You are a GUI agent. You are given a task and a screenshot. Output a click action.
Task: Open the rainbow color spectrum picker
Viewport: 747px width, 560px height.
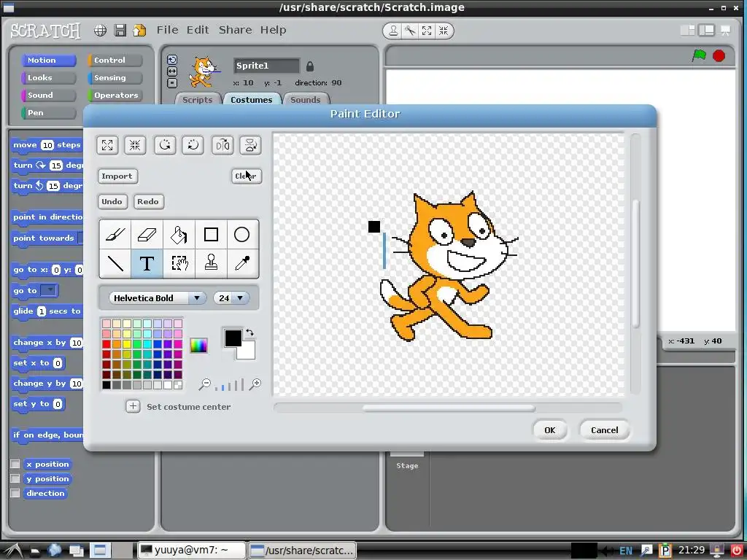pos(198,345)
